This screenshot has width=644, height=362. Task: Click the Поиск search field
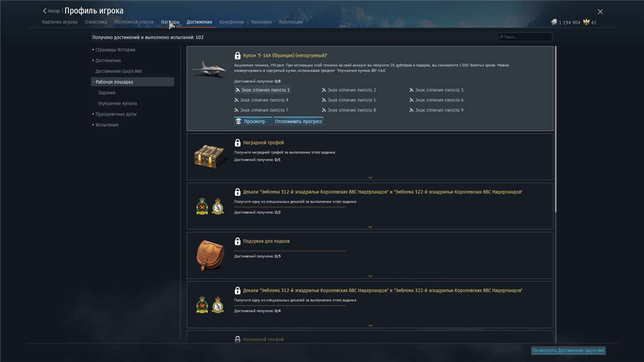click(x=525, y=36)
